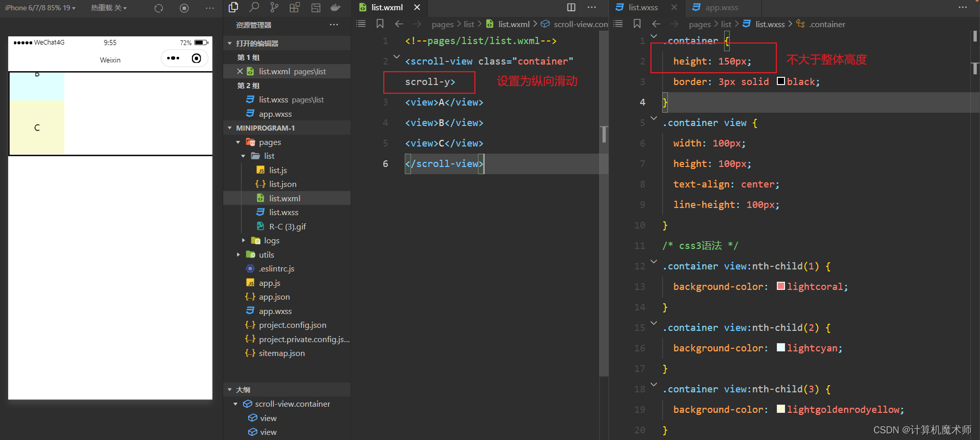980x440 pixels.
Task: Click back arrow in list.wxss editor
Action: coord(656,24)
